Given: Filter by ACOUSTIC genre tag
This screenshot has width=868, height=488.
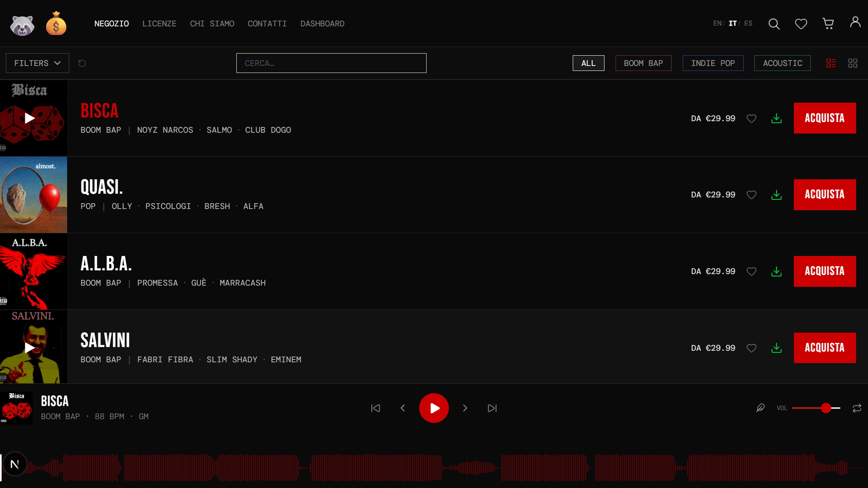Looking at the screenshot, I should (x=782, y=63).
